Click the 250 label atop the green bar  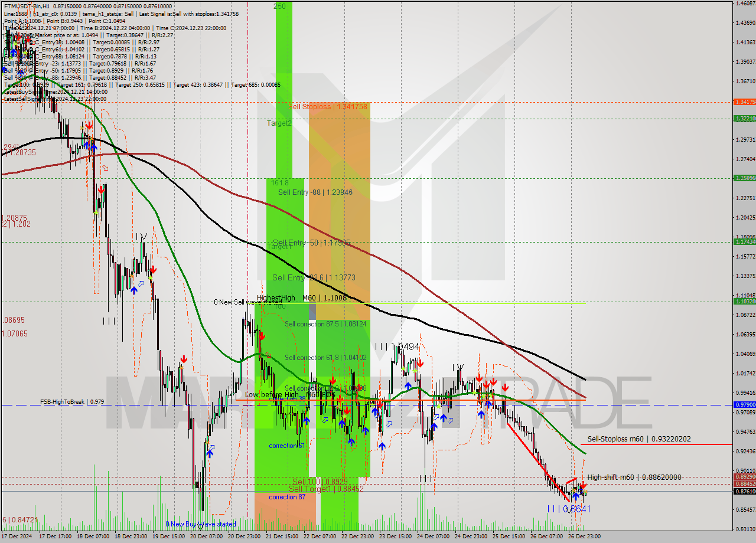[x=279, y=6]
